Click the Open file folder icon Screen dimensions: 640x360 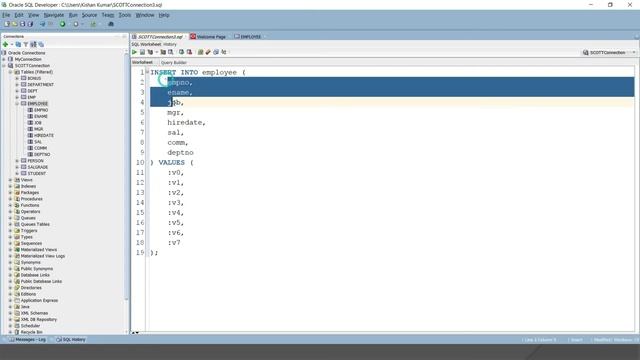pos(15,24)
